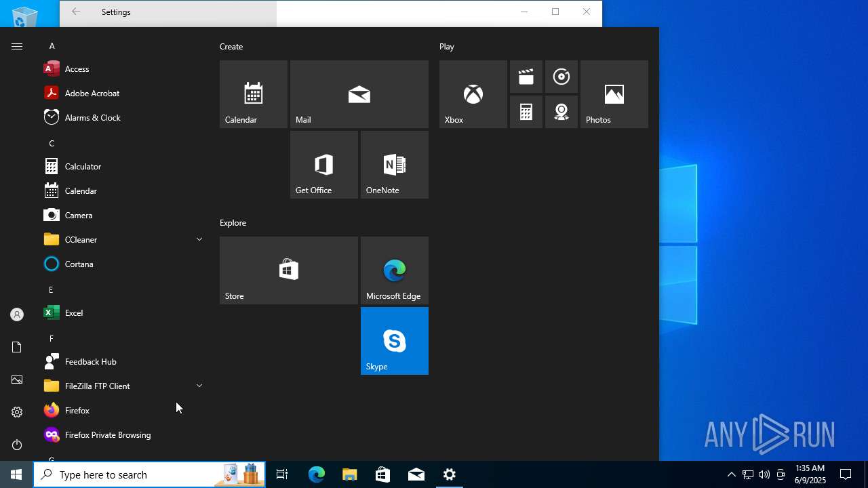Click the Get Office tile
The width and height of the screenshot is (868, 488).
(324, 165)
